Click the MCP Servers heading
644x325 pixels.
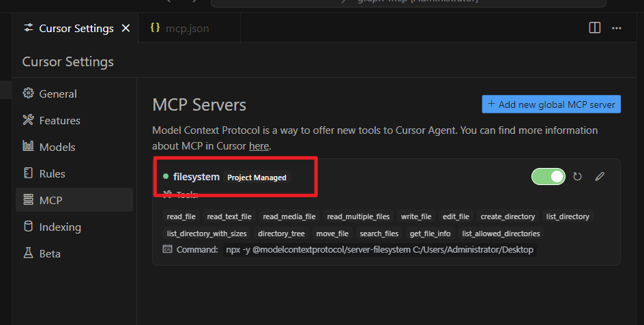[x=199, y=104]
